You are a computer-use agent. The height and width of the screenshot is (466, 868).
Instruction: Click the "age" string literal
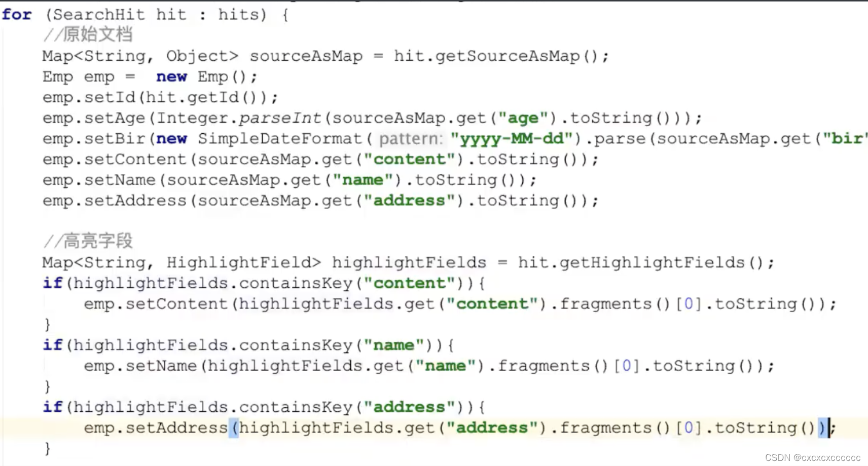(x=523, y=118)
